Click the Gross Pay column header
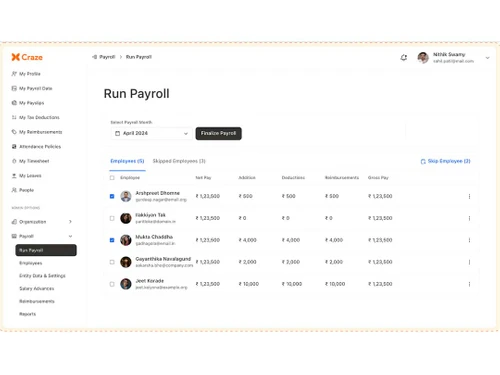 (x=378, y=178)
